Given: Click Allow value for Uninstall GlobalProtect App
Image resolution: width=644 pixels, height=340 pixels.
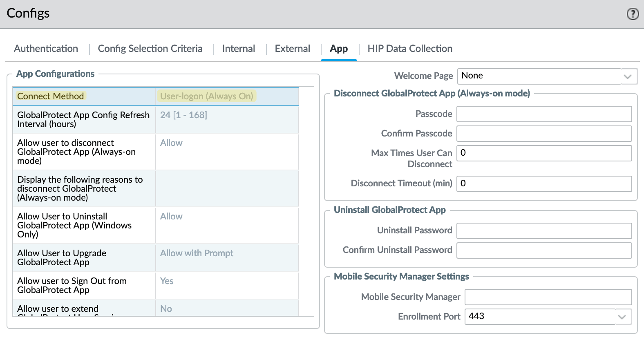Looking at the screenshot, I should (171, 216).
